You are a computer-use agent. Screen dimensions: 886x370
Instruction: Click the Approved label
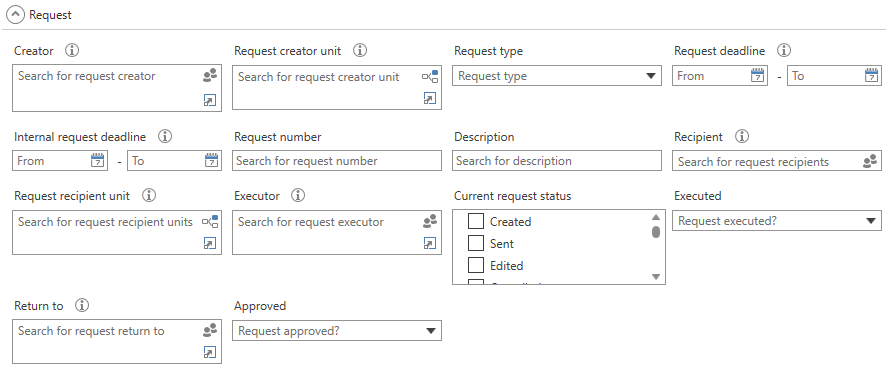pyautogui.click(x=260, y=306)
